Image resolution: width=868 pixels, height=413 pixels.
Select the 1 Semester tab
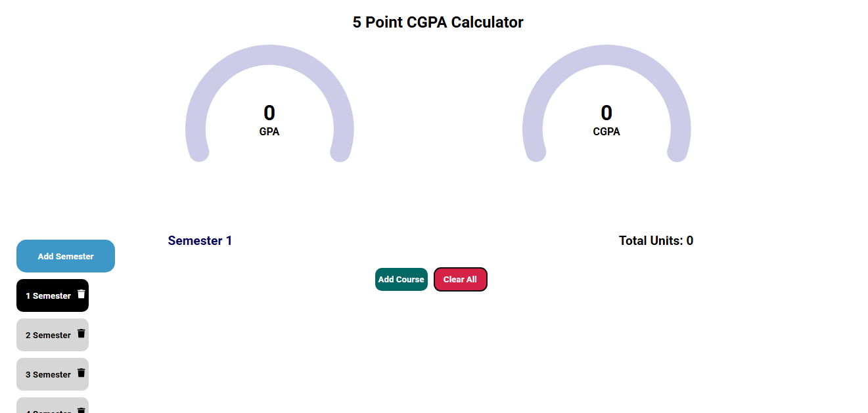click(53, 295)
